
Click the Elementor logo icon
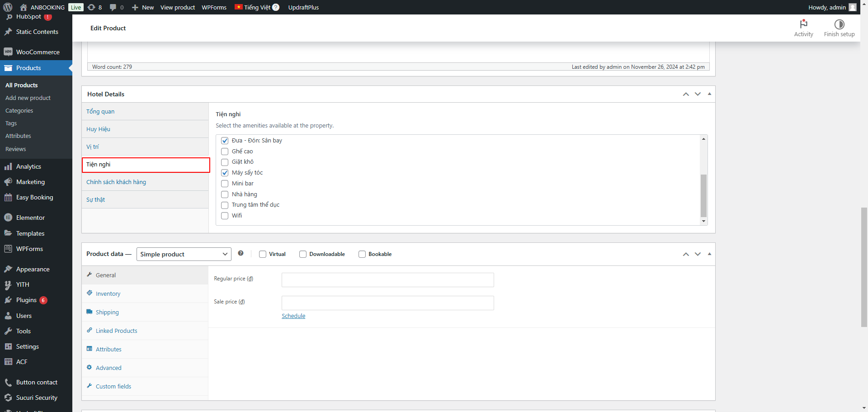tap(8, 218)
